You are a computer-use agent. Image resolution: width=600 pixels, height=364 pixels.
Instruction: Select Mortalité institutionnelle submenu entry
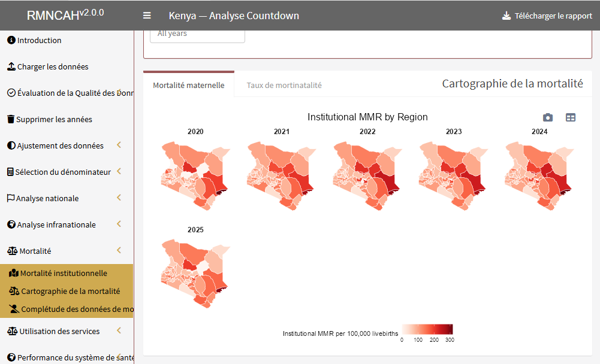tap(67, 273)
